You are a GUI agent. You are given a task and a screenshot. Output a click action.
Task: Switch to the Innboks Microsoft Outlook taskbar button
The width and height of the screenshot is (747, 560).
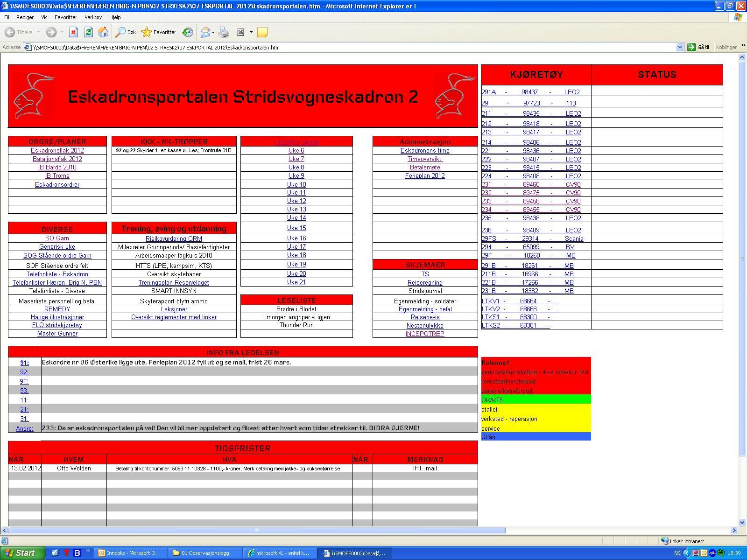(130, 553)
